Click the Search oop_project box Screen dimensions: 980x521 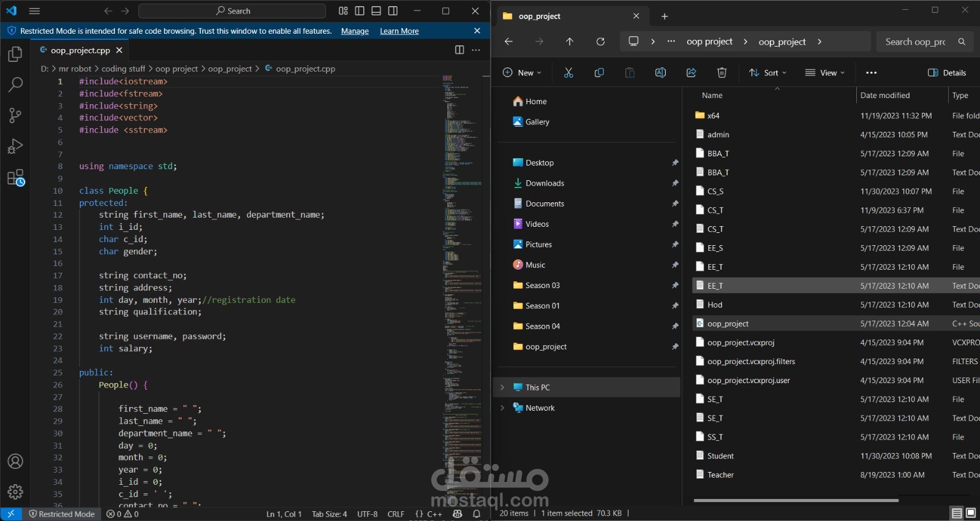coord(924,42)
